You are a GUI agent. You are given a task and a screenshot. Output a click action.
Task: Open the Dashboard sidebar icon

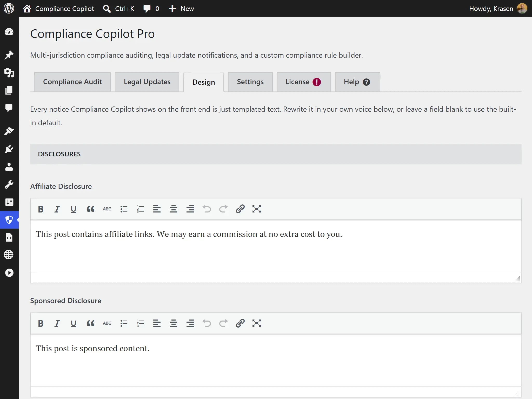(9, 32)
